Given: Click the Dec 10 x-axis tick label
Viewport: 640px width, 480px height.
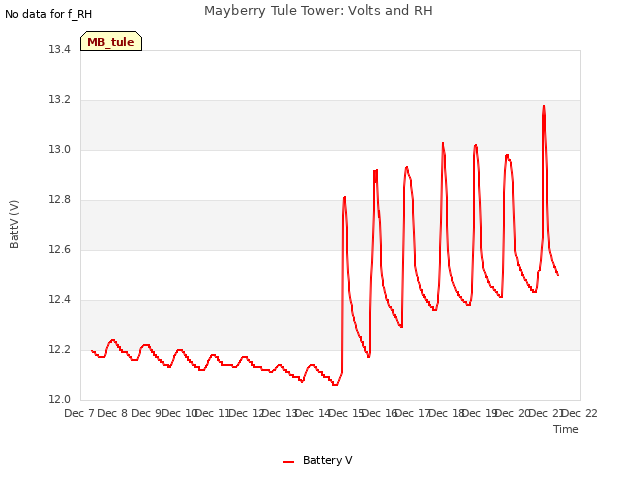Looking at the screenshot, I should click(x=180, y=413).
